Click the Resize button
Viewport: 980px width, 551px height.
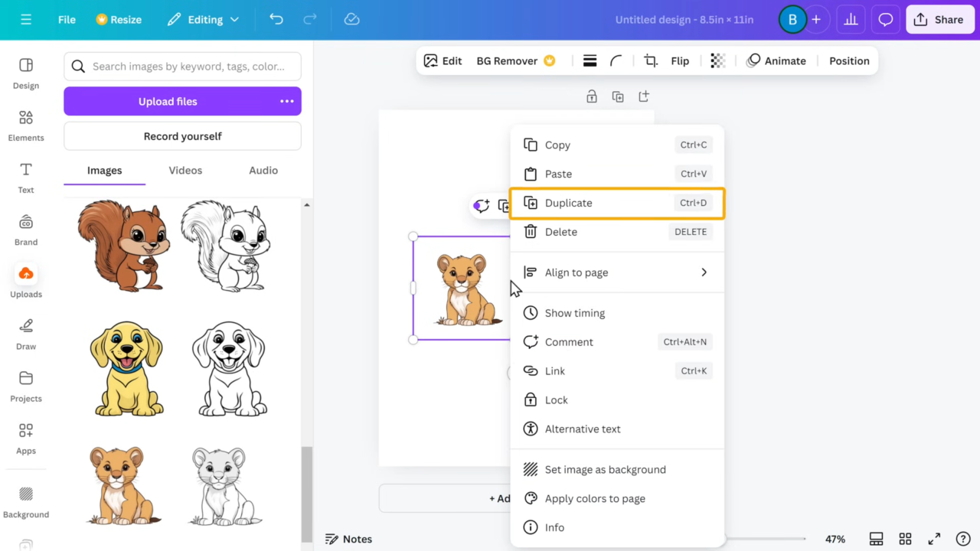pyautogui.click(x=119, y=20)
